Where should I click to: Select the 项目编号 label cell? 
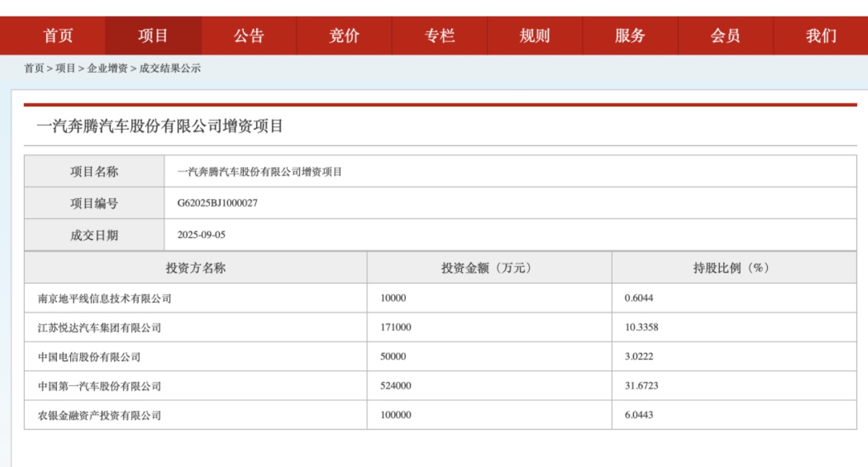coord(94,203)
